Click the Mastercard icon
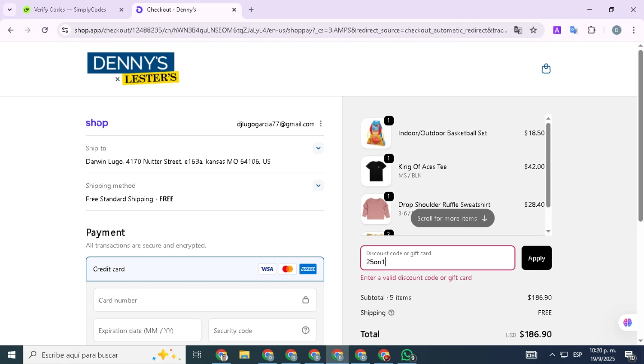 click(288, 269)
